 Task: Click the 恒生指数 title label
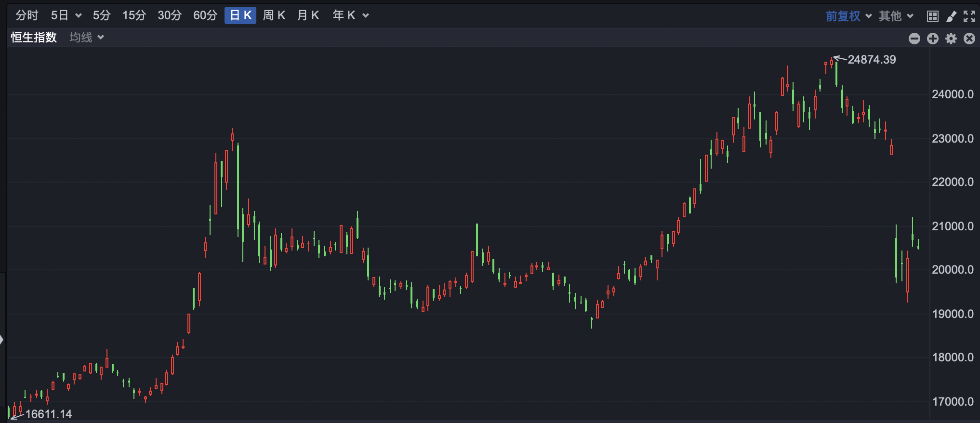pyautogui.click(x=34, y=38)
